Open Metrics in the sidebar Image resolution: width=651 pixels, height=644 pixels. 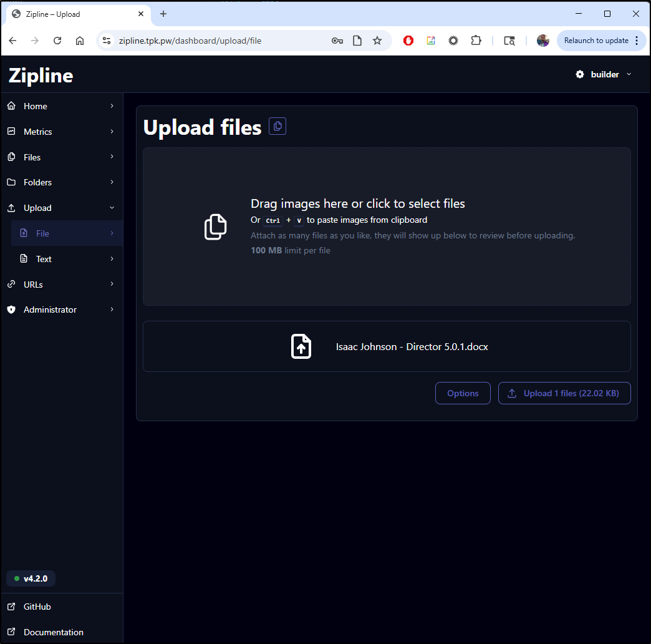click(62, 131)
